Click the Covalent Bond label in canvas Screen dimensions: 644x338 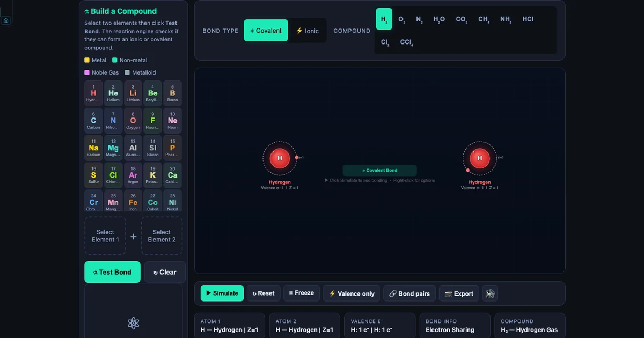(380, 170)
